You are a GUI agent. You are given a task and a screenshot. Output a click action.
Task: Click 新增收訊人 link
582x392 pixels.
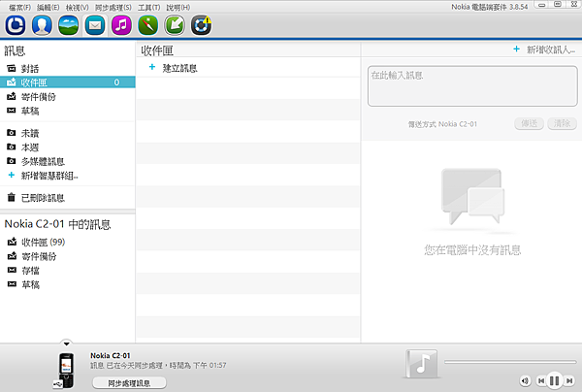(x=551, y=49)
